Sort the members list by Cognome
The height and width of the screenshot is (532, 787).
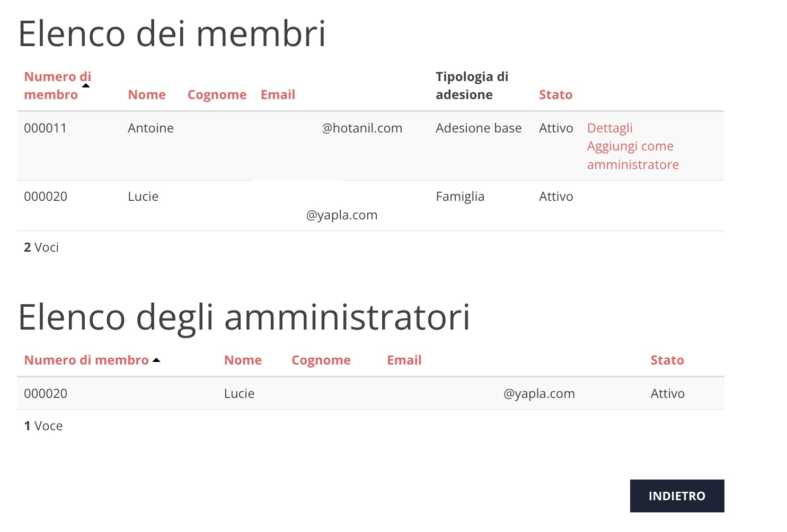pyautogui.click(x=217, y=94)
